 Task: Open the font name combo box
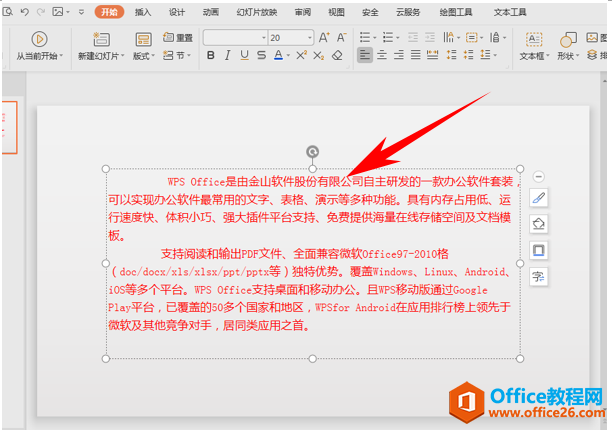235,38
